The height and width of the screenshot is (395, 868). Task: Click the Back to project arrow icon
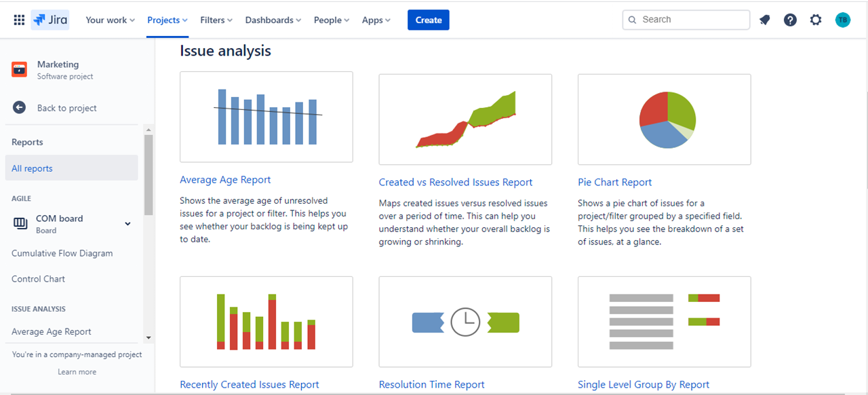point(20,107)
